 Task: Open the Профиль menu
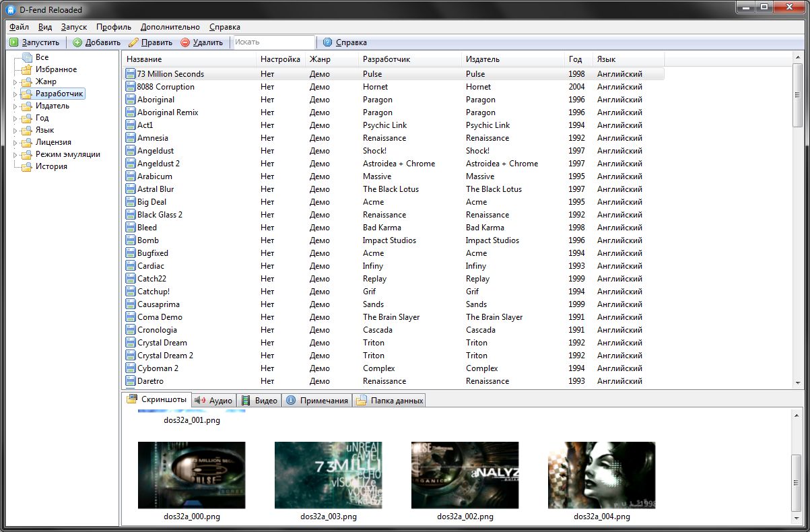[x=113, y=27]
